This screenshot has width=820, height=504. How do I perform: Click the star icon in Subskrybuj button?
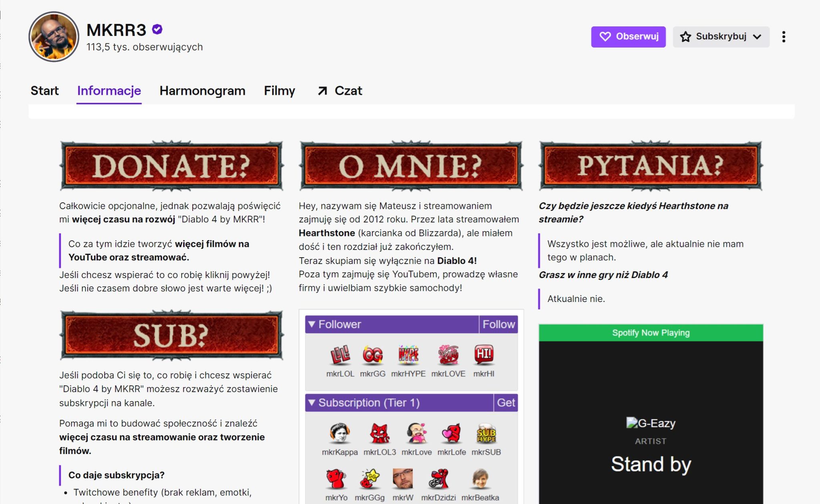[685, 37]
